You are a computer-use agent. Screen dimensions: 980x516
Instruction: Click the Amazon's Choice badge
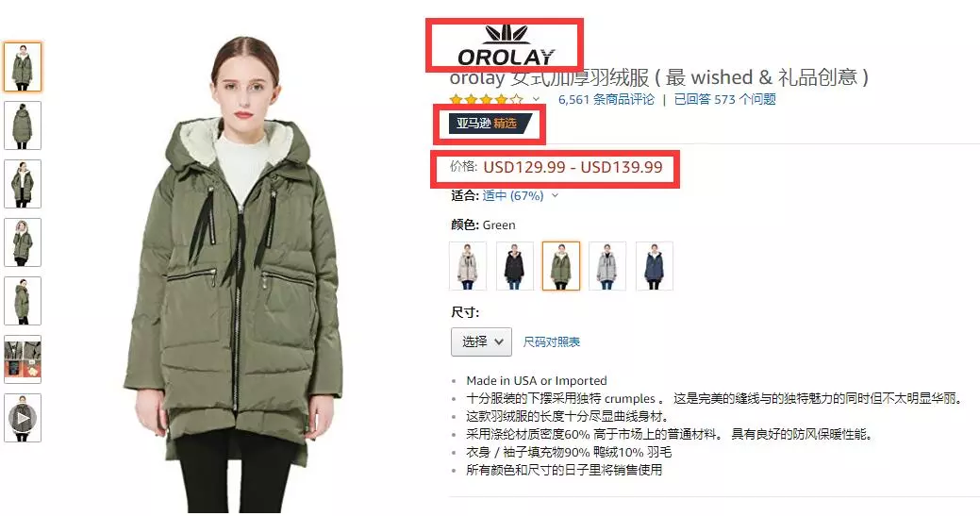489,124
